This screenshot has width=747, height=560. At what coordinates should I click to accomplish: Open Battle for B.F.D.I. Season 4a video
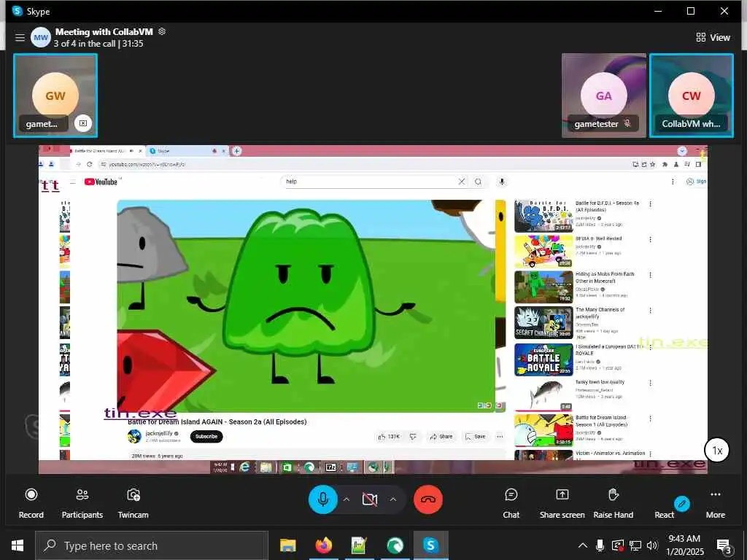pyautogui.click(x=543, y=215)
